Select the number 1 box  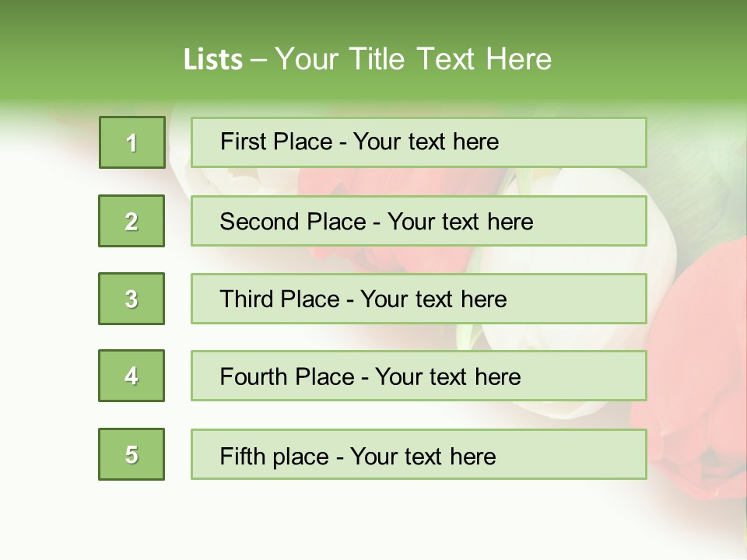point(132,142)
